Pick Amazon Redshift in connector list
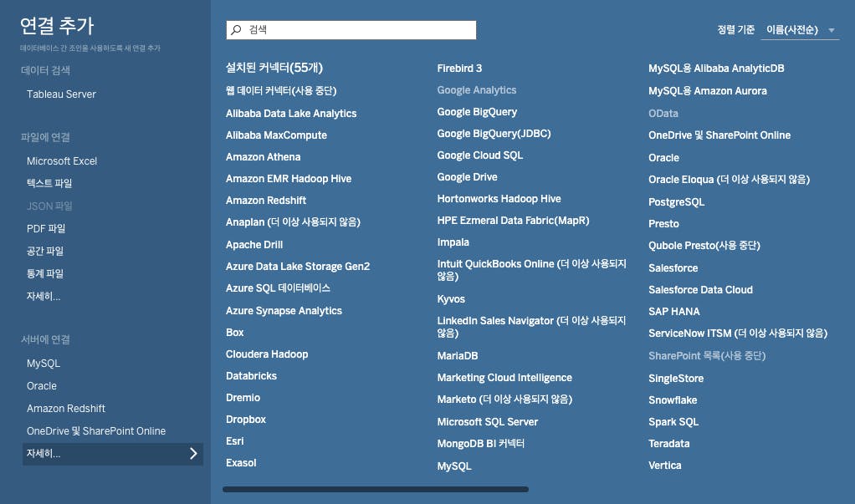The image size is (855, 504). 265,201
